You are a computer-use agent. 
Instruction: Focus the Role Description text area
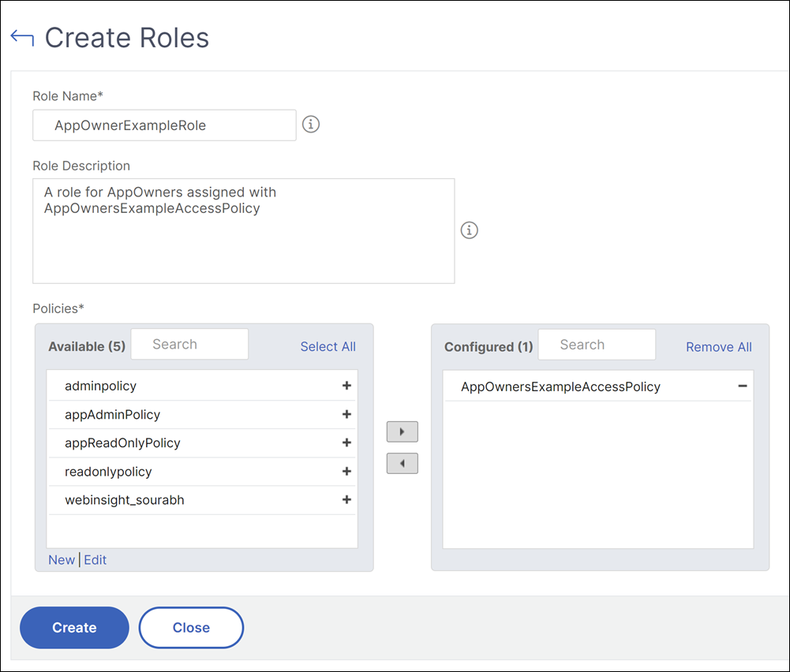pos(243,230)
